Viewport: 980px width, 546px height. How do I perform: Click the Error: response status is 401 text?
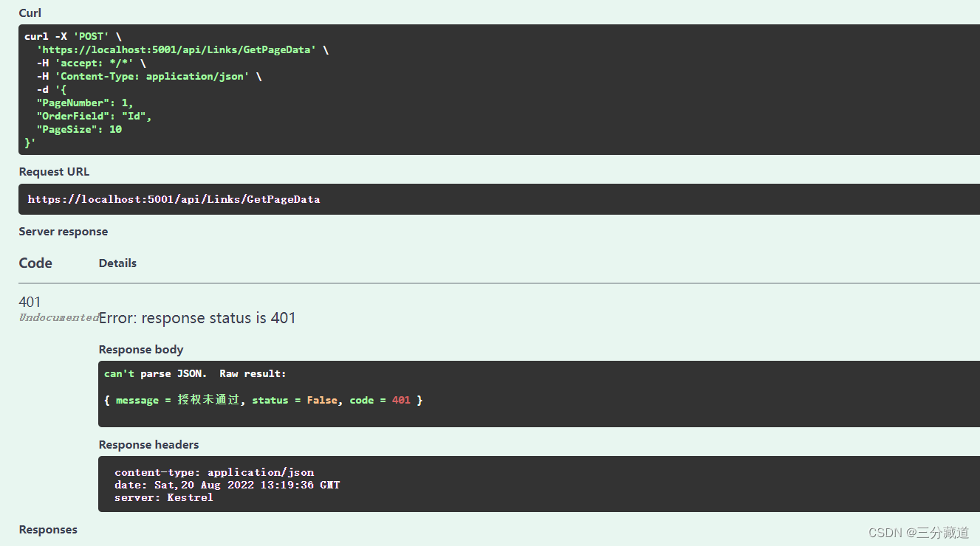click(197, 318)
